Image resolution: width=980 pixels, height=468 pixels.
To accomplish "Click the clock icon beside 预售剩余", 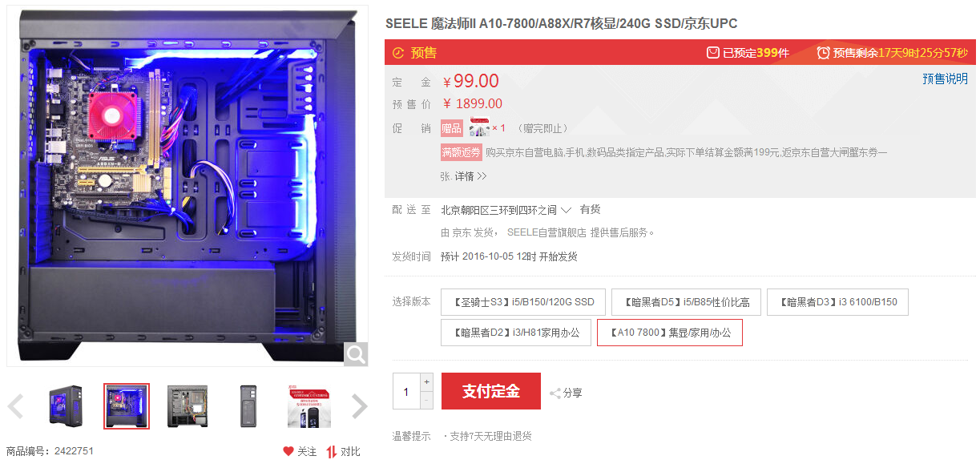I will pyautogui.click(x=823, y=53).
